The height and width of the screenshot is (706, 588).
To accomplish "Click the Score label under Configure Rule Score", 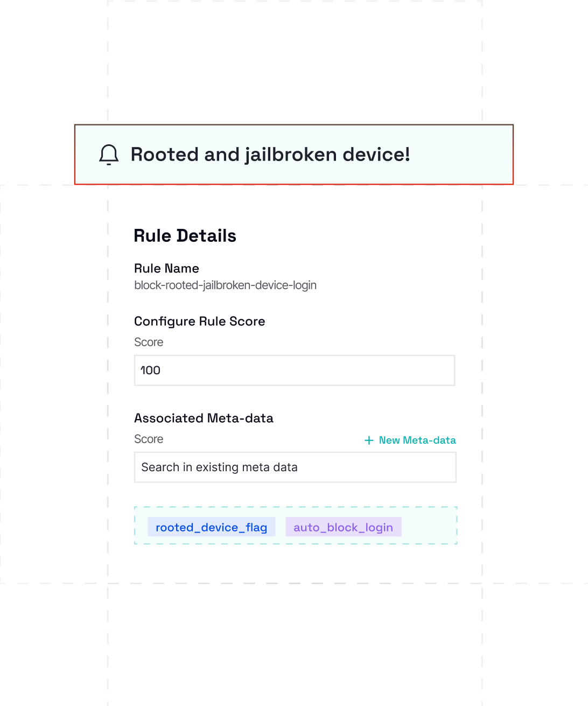I will click(x=149, y=342).
